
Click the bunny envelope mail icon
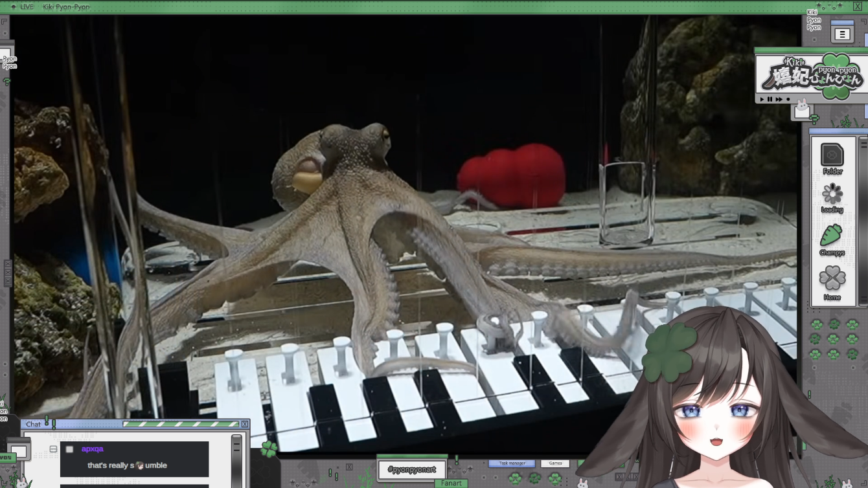[803, 109]
